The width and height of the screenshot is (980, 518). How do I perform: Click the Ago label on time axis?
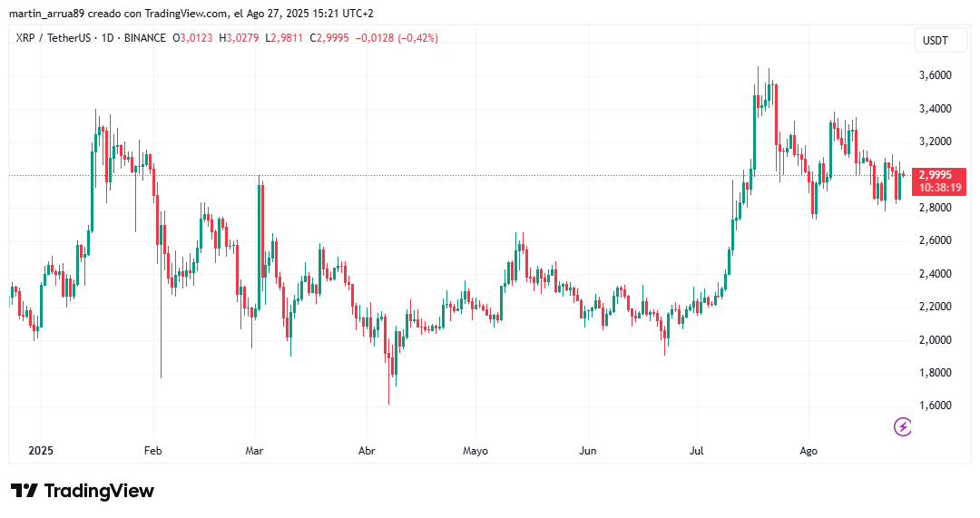808,451
